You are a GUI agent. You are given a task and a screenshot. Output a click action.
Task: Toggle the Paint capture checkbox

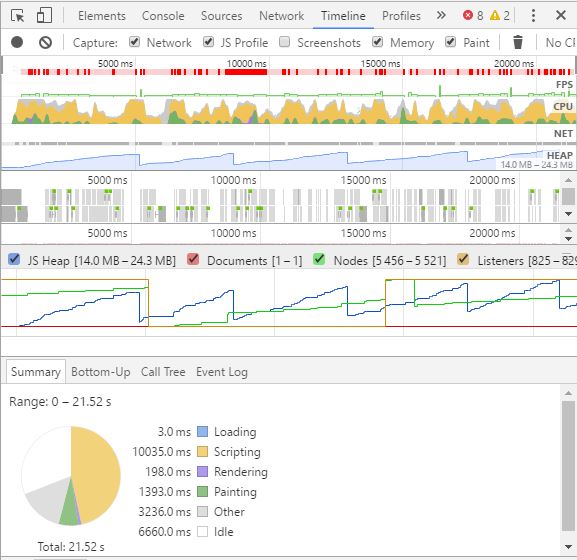pos(450,42)
